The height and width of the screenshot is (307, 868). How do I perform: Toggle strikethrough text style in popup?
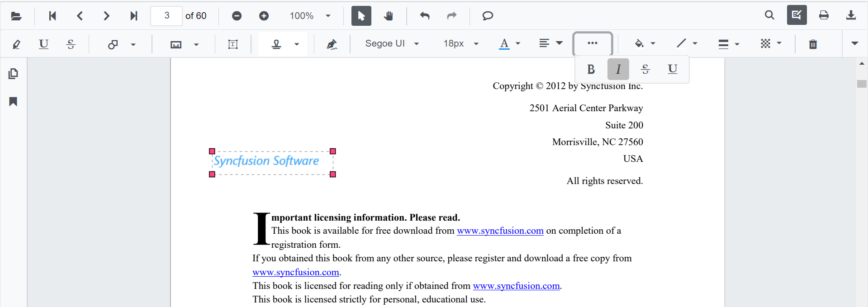pyautogui.click(x=645, y=69)
